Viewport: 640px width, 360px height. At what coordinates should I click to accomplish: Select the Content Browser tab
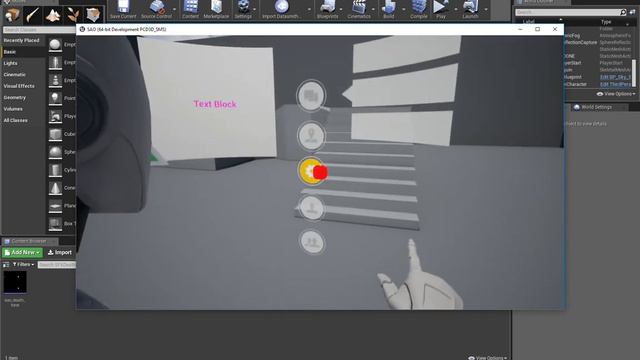click(29, 241)
